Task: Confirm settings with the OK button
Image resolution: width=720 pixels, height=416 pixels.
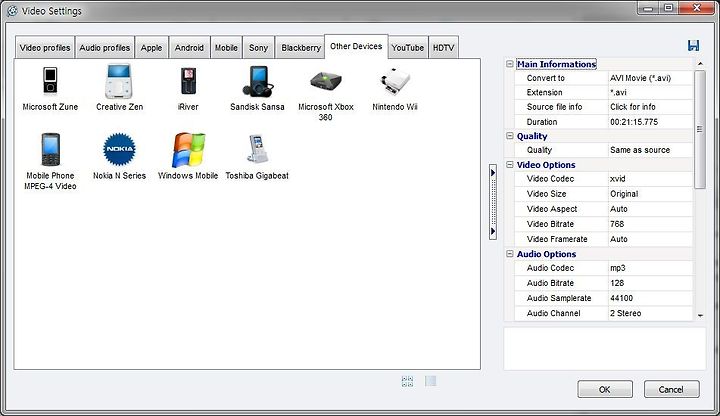Action: click(x=605, y=389)
